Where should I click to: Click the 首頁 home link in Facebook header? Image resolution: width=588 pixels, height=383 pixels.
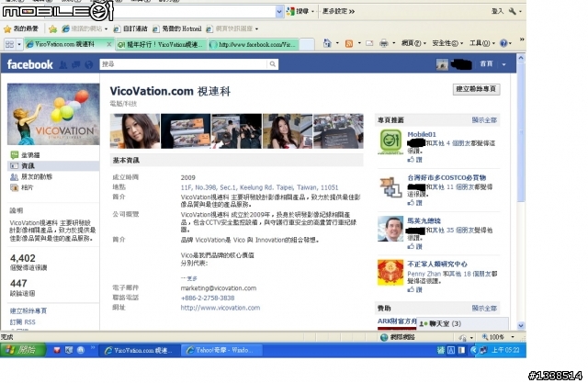[486, 64]
